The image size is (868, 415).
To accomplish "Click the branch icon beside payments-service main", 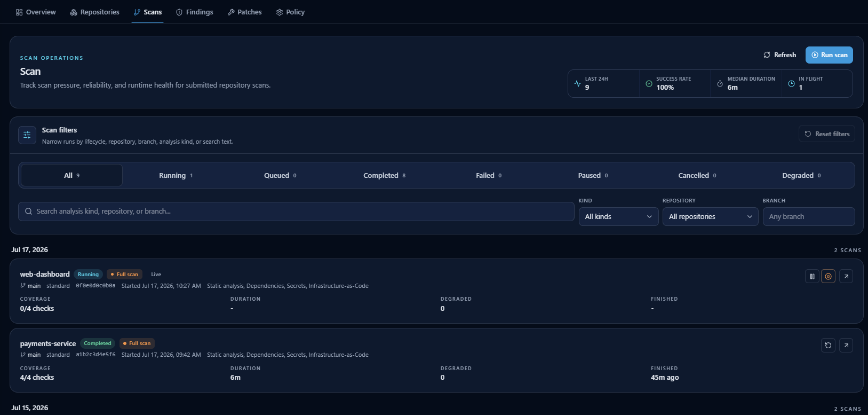I will (x=23, y=355).
